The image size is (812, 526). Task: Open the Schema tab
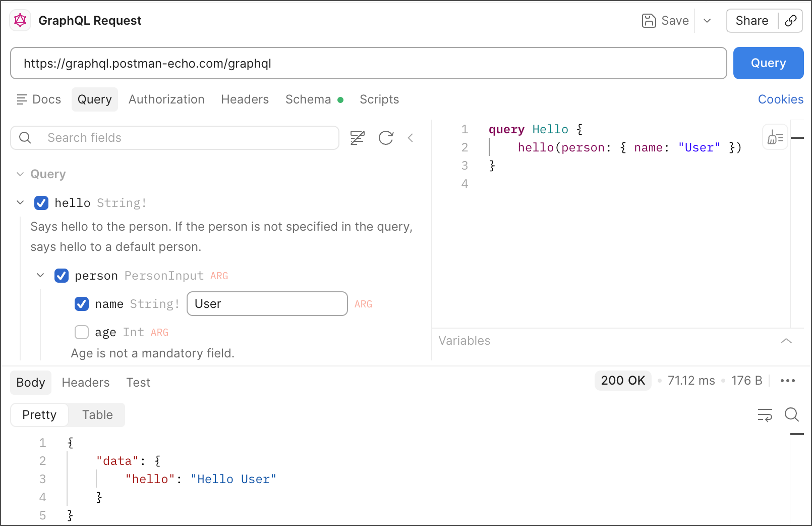click(x=308, y=99)
